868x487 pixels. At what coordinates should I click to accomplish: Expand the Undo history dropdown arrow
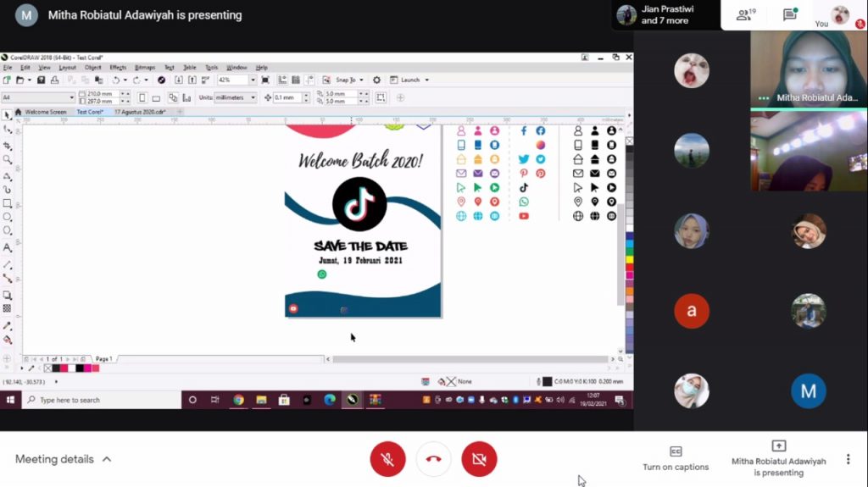coord(125,80)
